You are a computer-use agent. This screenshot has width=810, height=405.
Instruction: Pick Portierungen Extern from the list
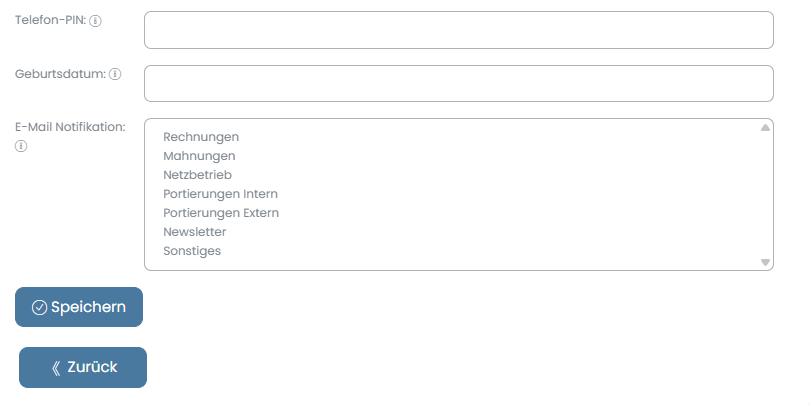click(221, 213)
